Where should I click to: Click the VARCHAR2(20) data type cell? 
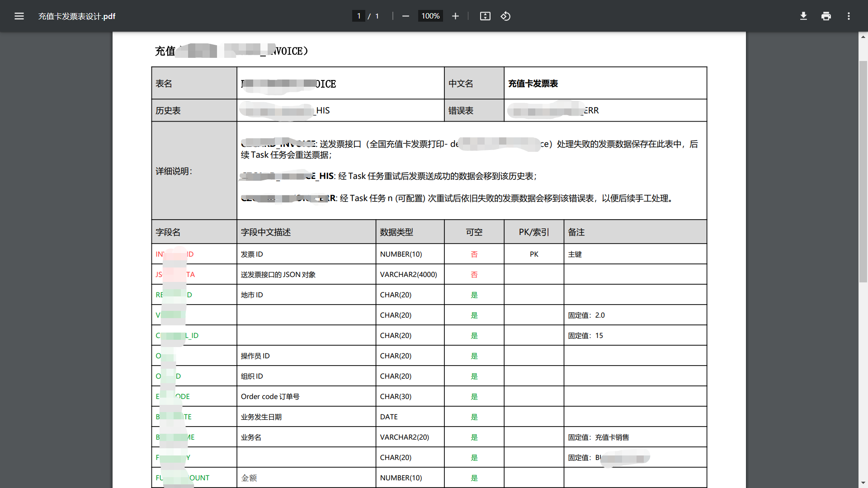tap(410, 437)
